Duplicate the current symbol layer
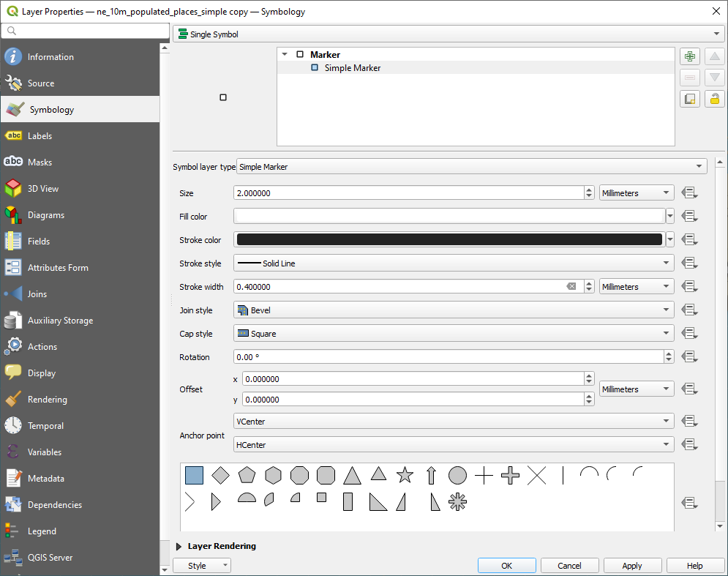The image size is (728, 576). [689, 98]
